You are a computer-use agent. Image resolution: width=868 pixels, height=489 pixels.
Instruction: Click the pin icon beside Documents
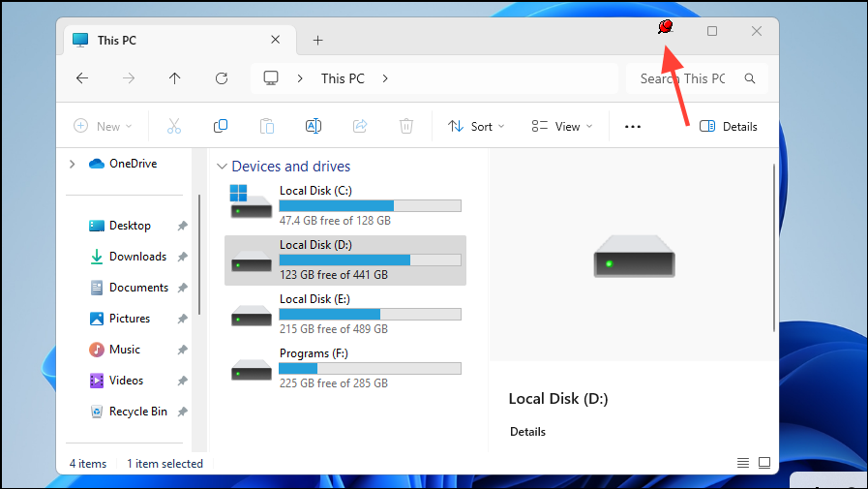(182, 288)
